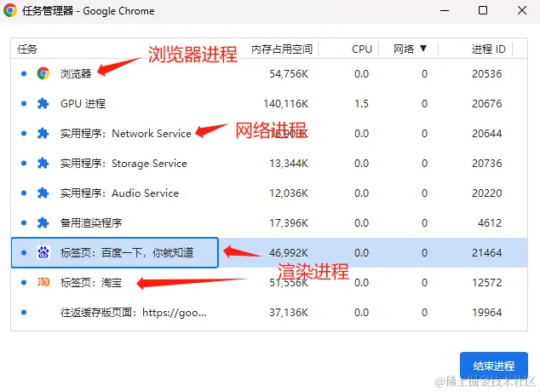This screenshot has height=392, width=540.
Task: Click the puzzle icon beside Storage Service
Action: [x=43, y=164]
